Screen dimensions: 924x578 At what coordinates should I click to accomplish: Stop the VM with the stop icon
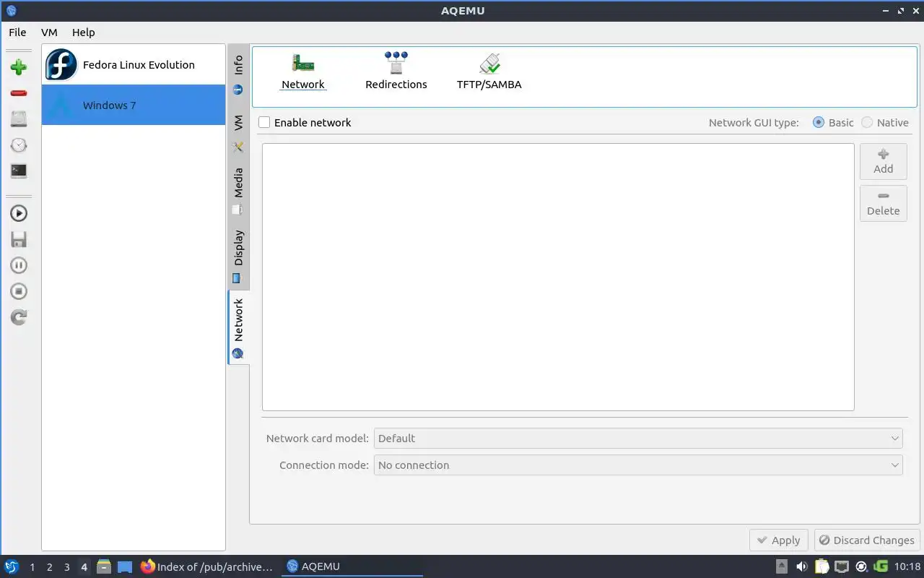click(x=19, y=291)
